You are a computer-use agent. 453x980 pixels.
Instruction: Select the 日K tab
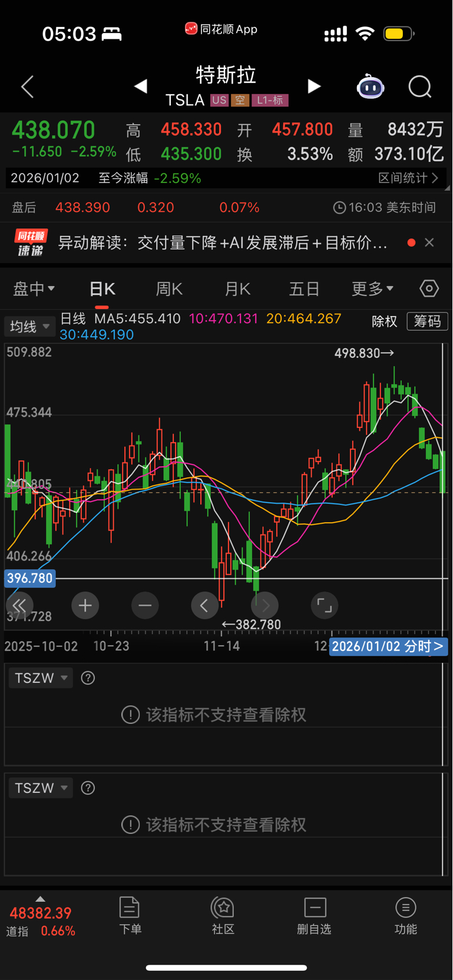point(102,289)
